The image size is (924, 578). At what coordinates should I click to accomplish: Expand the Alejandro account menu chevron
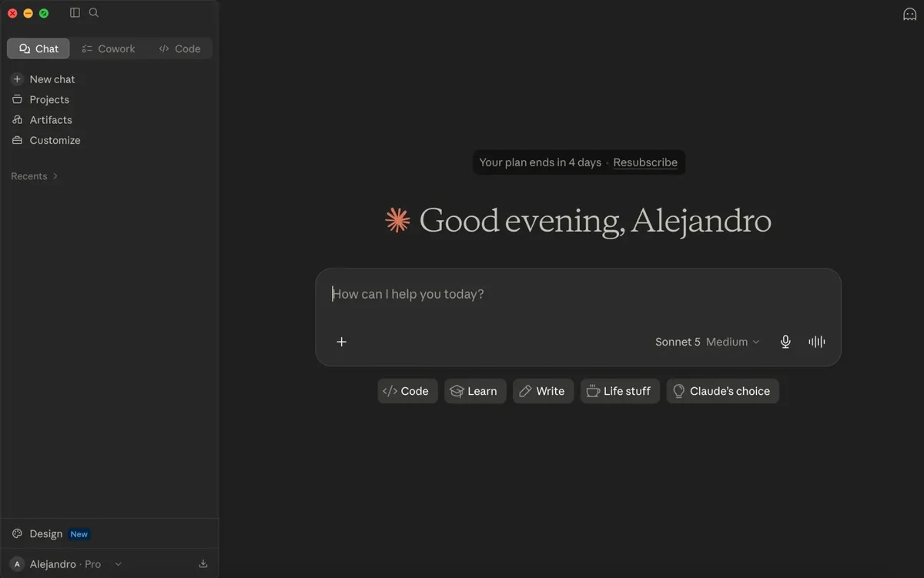click(118, 564)
